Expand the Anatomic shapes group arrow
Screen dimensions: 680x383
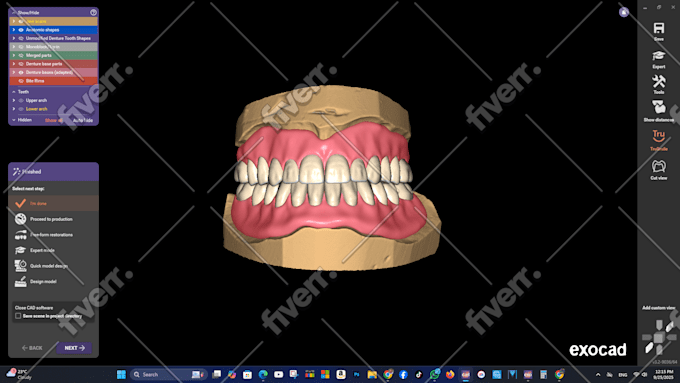14,30
